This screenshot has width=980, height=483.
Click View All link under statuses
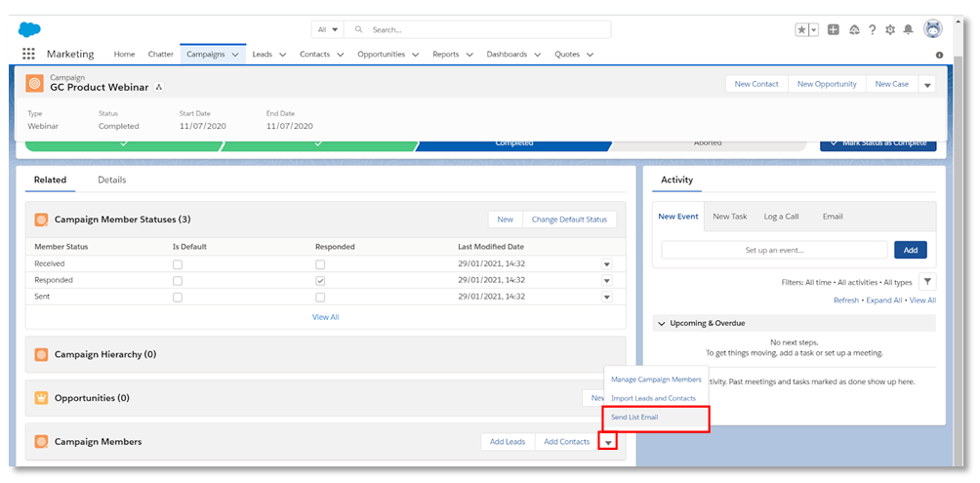pyautogui.click(x=326, y=317)
